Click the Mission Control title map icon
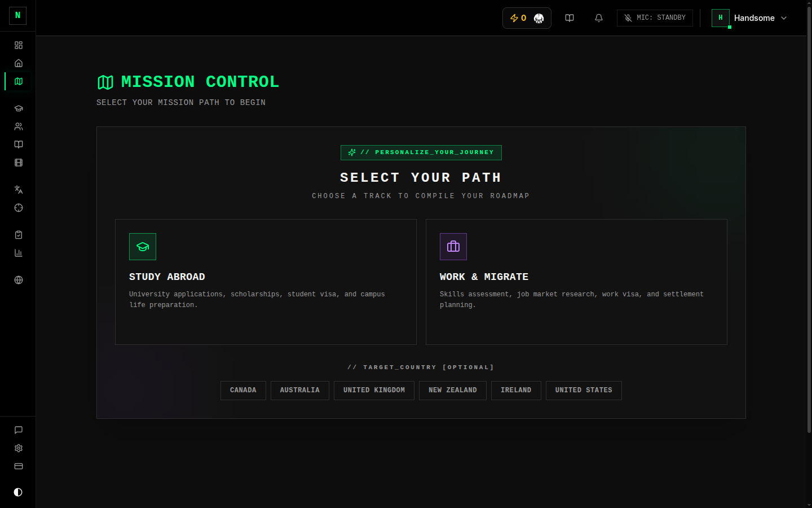 click(105, 82)
